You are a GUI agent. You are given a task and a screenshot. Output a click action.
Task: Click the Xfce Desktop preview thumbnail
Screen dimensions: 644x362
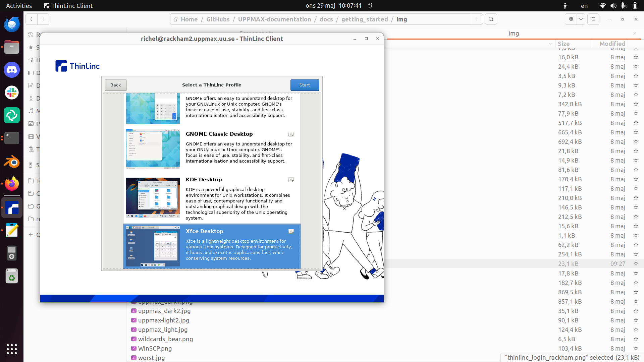[x=153, y=246]
